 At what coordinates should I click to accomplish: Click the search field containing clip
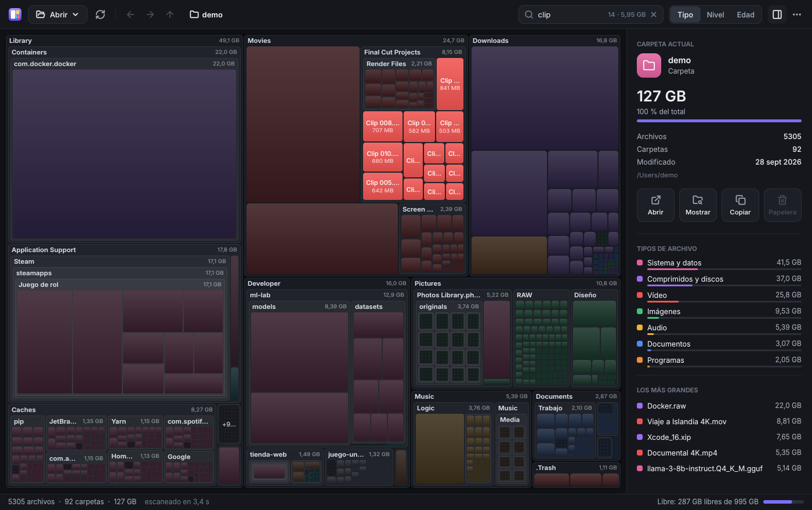[590, 14]
